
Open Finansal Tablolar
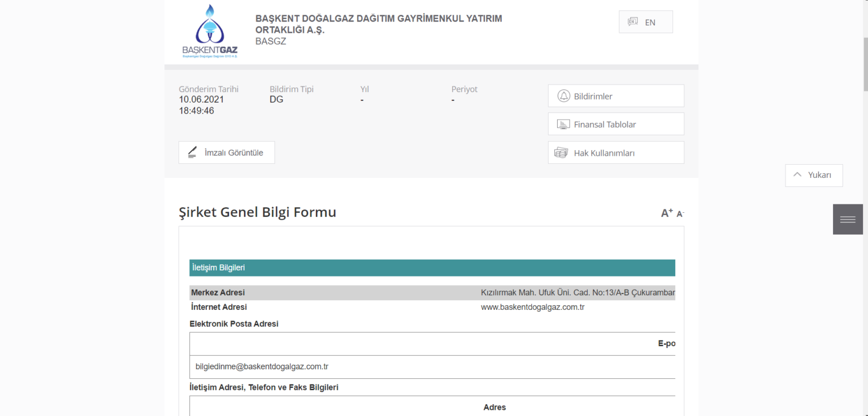616,124
